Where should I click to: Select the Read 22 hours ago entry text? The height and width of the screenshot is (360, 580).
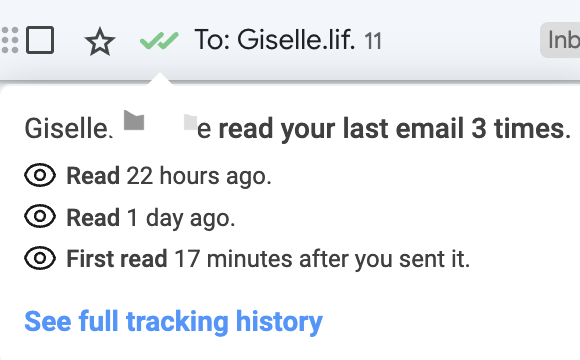(x=169, y=176)
